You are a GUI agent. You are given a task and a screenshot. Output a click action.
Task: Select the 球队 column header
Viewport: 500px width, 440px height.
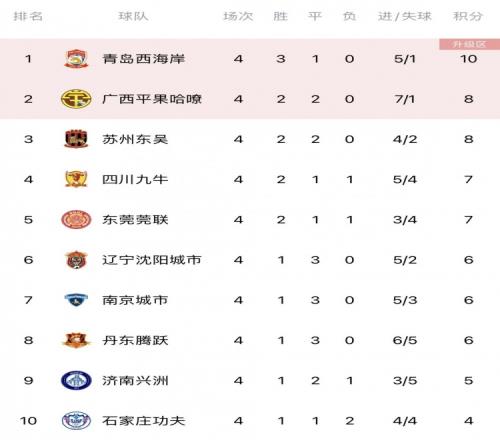click(x=133, y=16)
